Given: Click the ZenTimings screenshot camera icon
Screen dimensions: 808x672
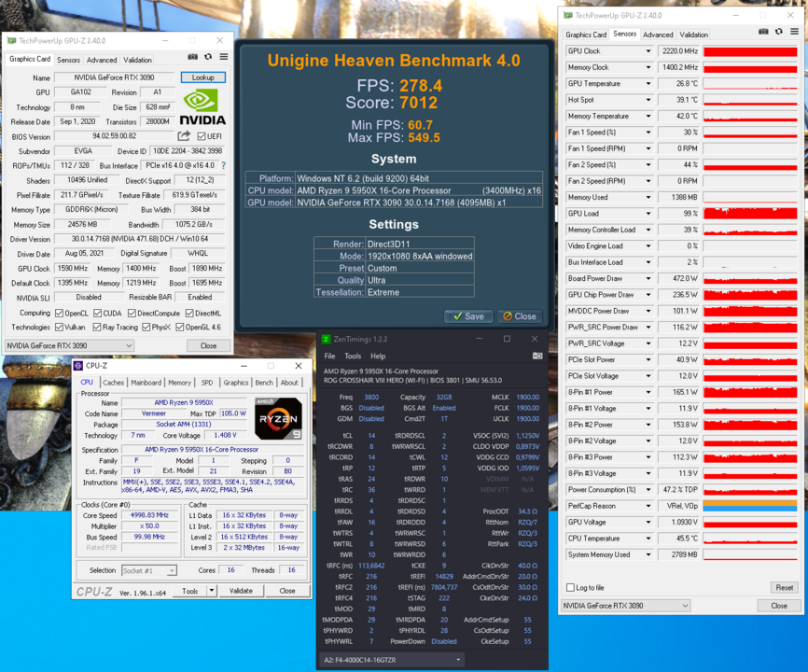Looking at the screenshot, I should point(537,357).
